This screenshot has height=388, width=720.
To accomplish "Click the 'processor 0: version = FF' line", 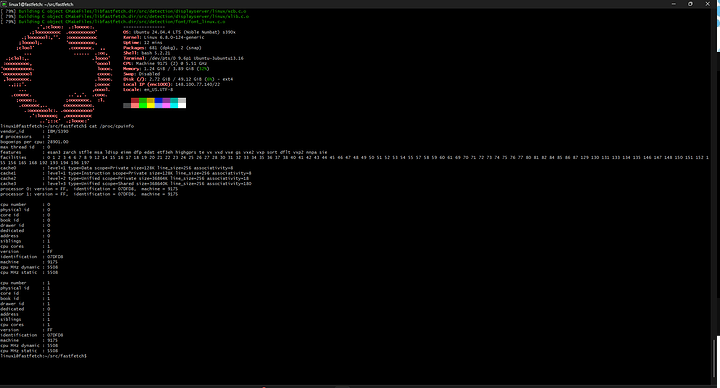I will click(x=89, y=189).
